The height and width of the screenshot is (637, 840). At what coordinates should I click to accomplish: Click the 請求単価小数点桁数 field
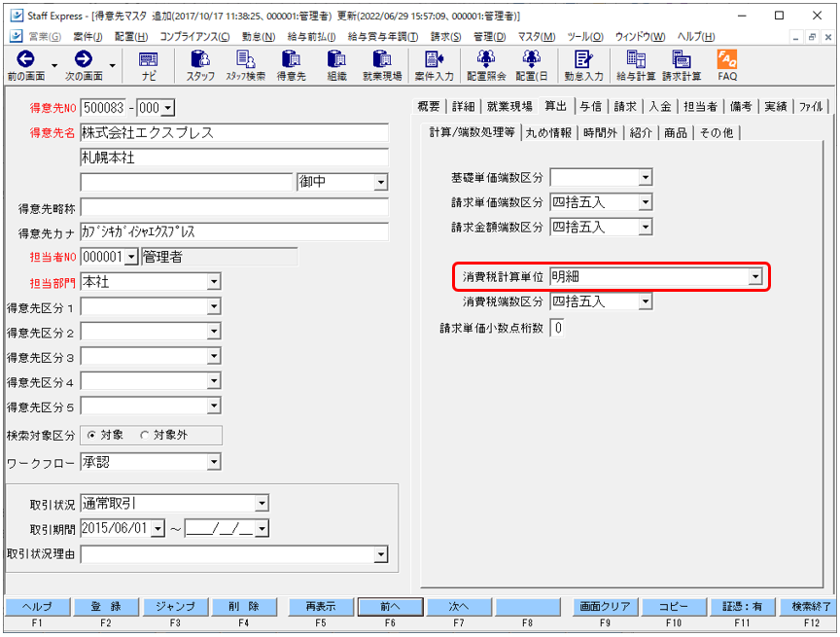pyautogui.click(x=557, y=328)
